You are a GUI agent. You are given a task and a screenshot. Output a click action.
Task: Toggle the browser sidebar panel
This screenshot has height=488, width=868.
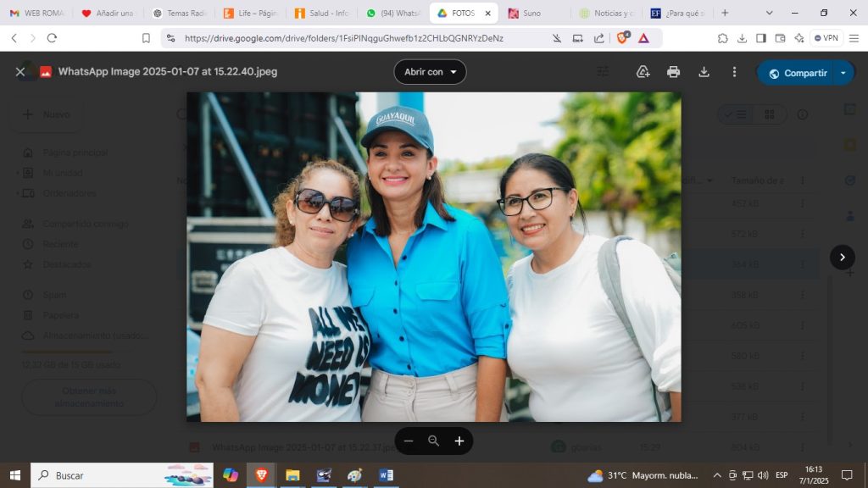(760, 38)
